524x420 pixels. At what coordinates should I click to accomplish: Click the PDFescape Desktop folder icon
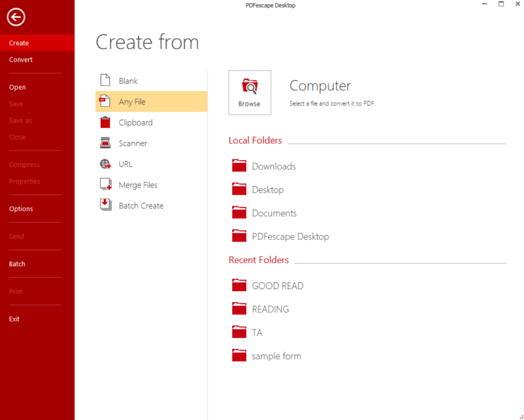(x=239, y=236)
